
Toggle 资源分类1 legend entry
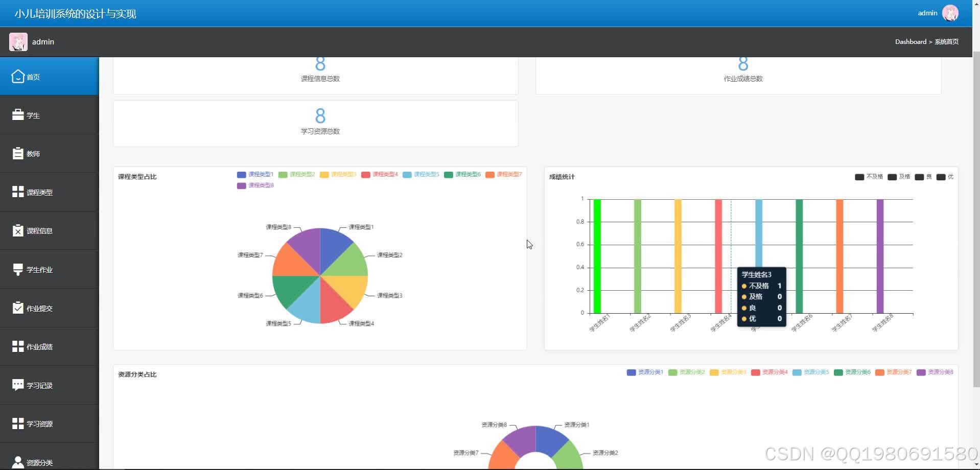click(645, 372)
